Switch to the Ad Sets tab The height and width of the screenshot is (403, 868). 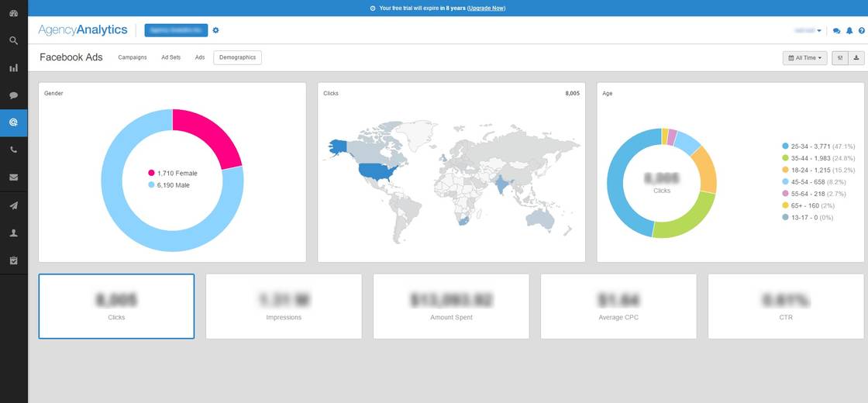(170, 57)
